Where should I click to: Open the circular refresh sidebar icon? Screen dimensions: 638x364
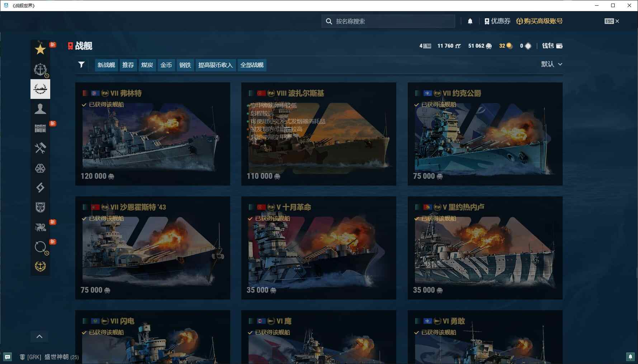[40, 246]
